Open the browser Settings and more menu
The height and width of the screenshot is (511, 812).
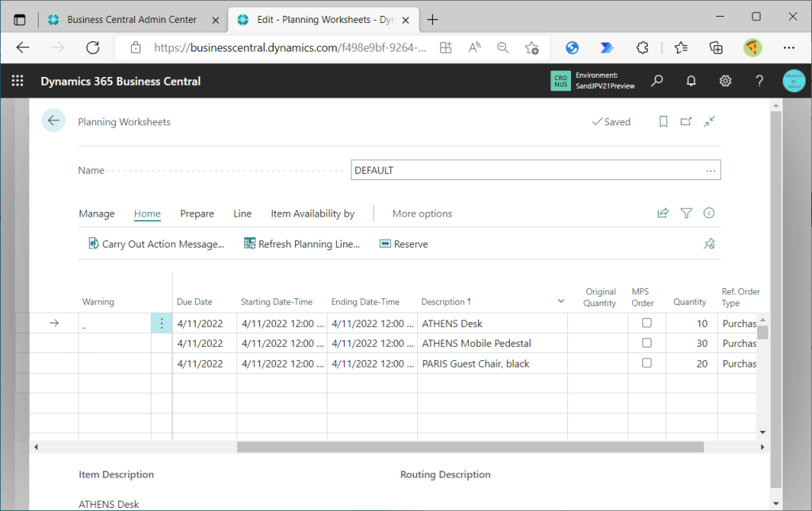pos(789,48)
